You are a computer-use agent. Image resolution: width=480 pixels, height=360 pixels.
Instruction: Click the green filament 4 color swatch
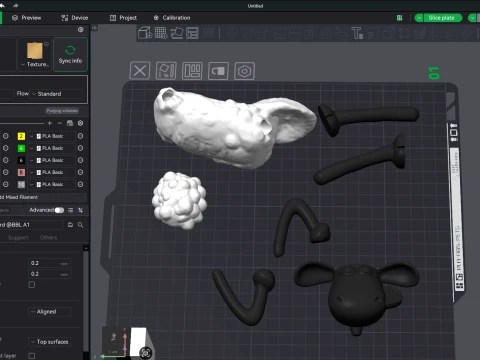[21, 148]
